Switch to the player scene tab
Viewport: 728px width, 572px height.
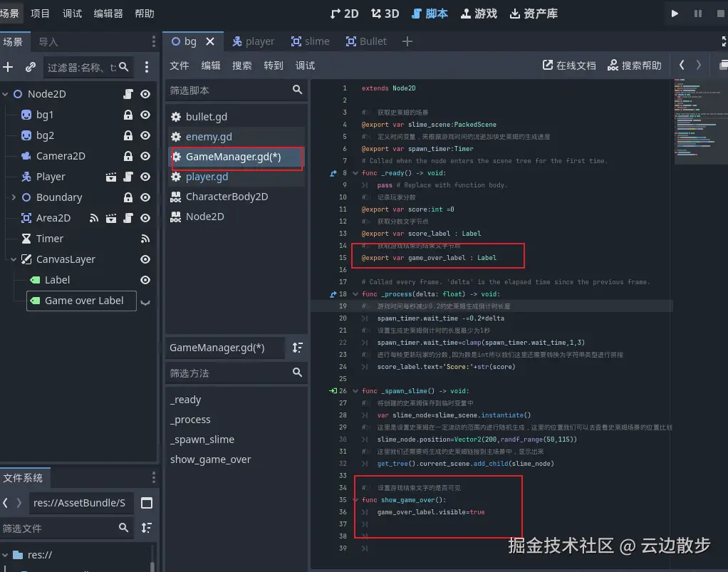[254, 41]
